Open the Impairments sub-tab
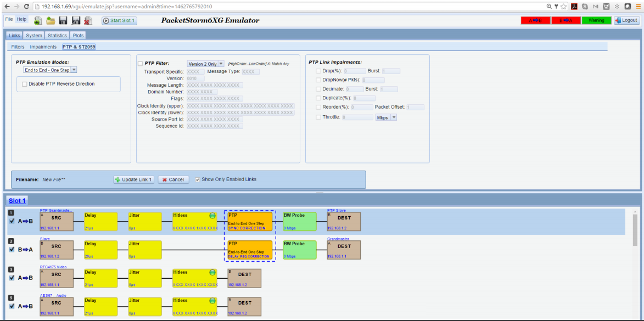The width and height of the screenshot is (644, 321). (43, 47)
